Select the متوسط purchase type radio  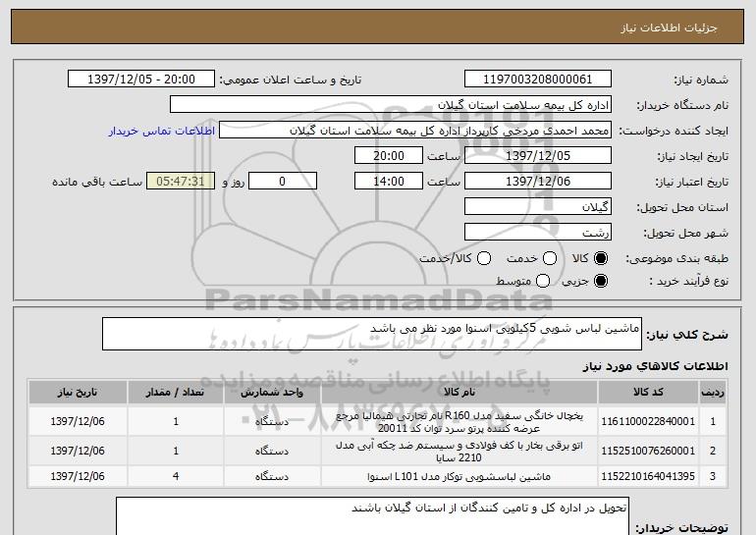pos(543,281)
